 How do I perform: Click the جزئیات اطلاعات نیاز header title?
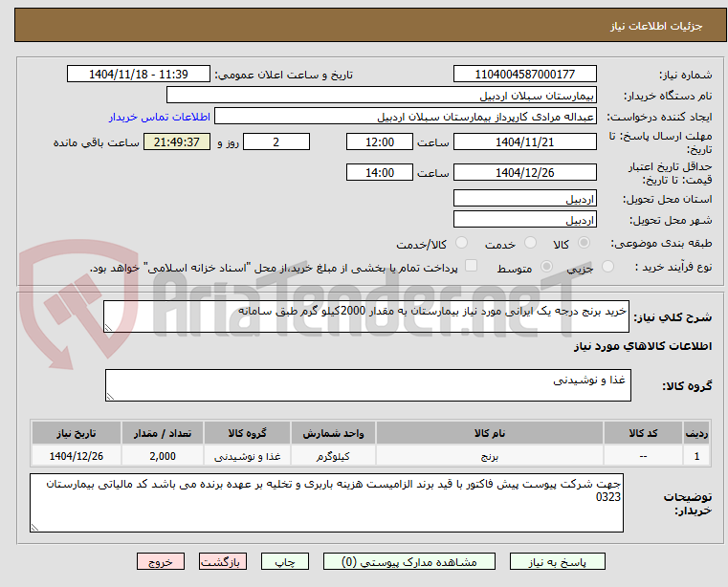(656, 26)
